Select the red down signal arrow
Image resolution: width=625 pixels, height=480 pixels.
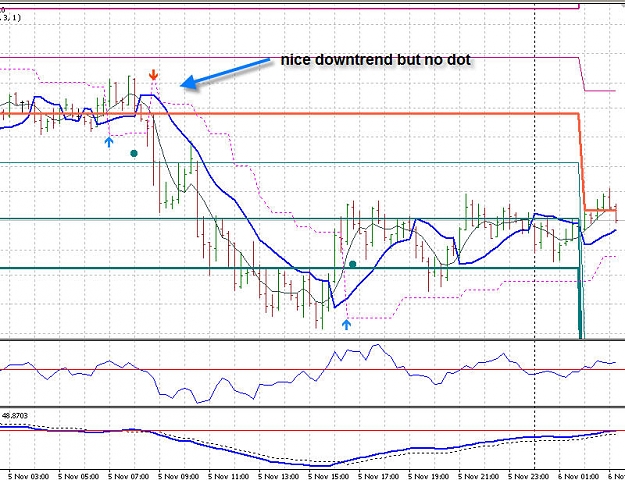pos(153,75)
